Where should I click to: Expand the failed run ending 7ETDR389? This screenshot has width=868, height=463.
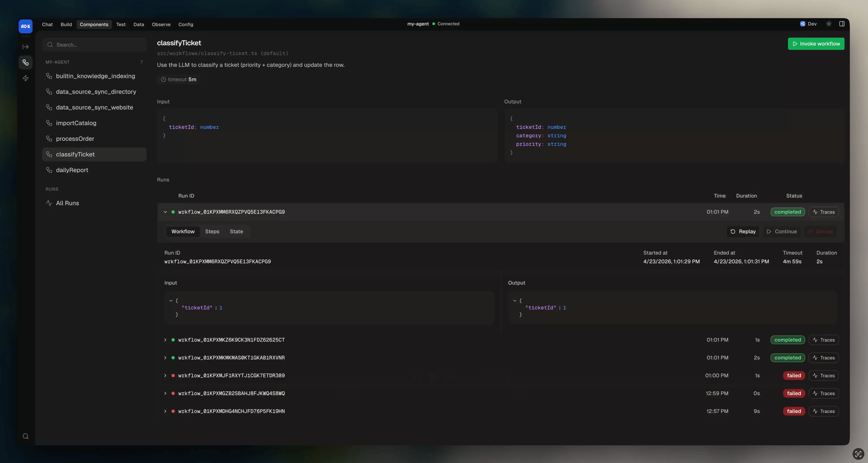[165, 375]
